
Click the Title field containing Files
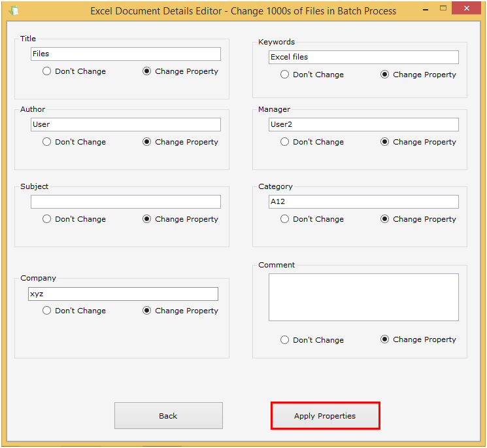pos(126,54)
